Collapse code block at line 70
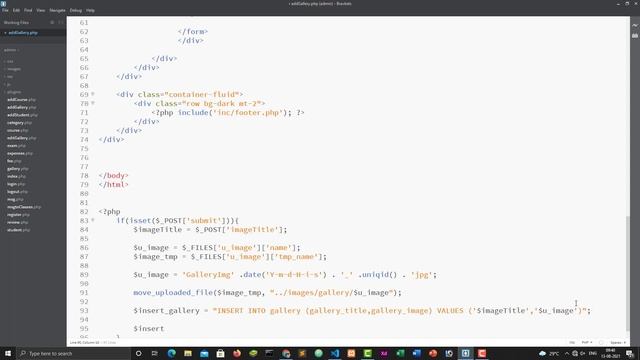640x360 pixels. (93, 103)
